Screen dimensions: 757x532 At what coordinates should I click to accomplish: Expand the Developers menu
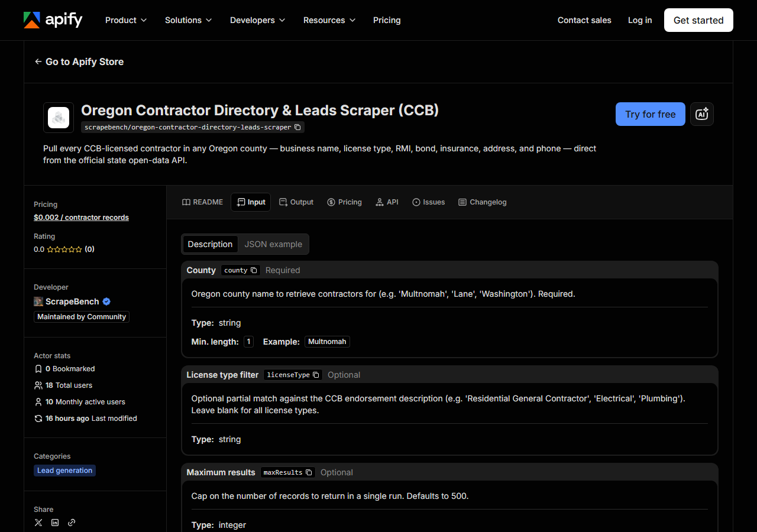[x=258, y=20]
